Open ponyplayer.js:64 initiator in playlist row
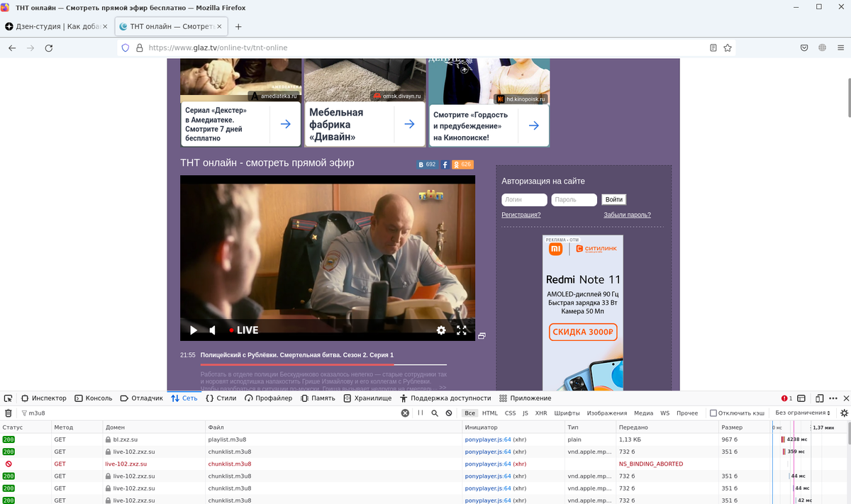The width and height of the screenshot is (851, 504). coord(488,439)
